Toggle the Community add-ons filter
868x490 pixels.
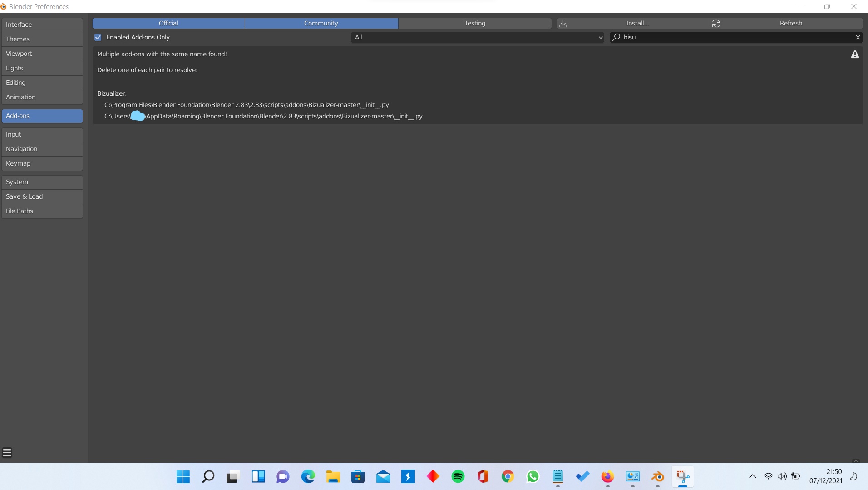[321, 23]
